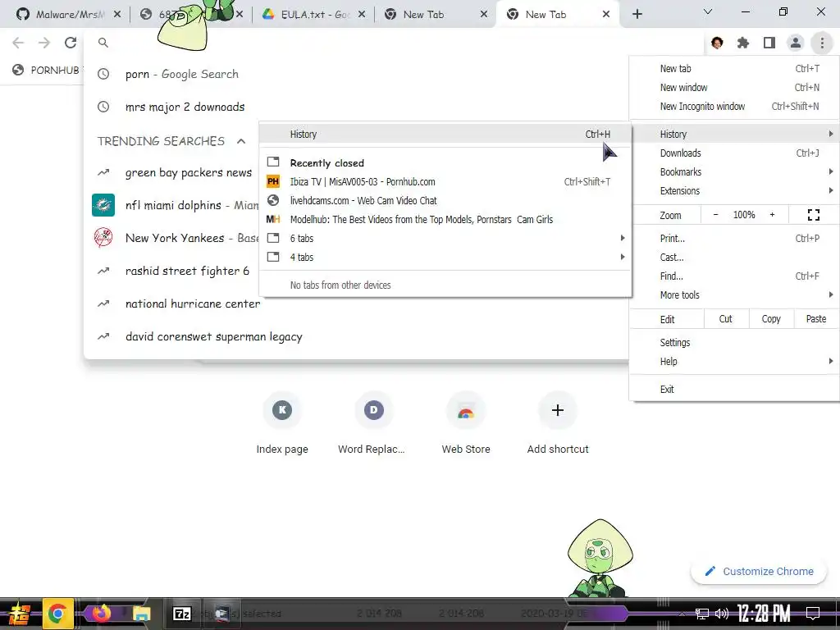840x630 pixels.
Task: Reload the page with refresh icon
Action: point(71,43)
